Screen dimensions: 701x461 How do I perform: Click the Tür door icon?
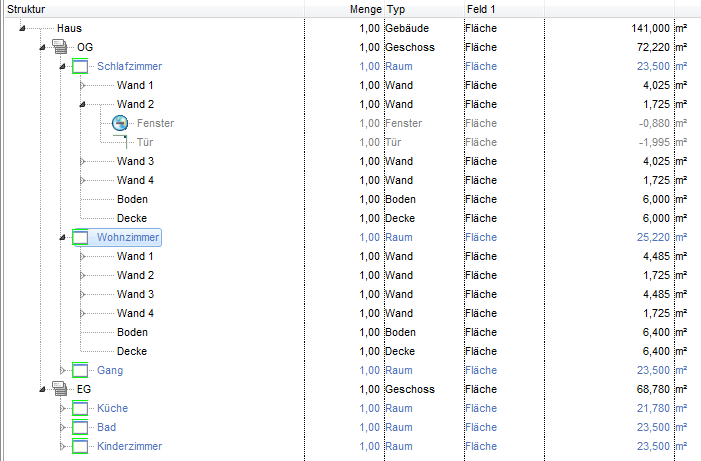click(120, 142)
